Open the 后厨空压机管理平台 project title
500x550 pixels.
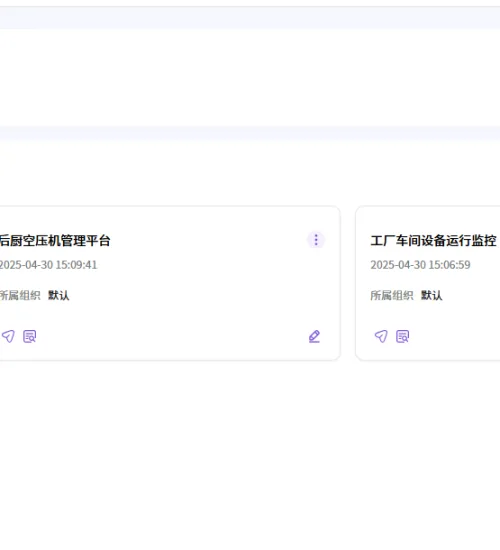click(x=55, y=241)
